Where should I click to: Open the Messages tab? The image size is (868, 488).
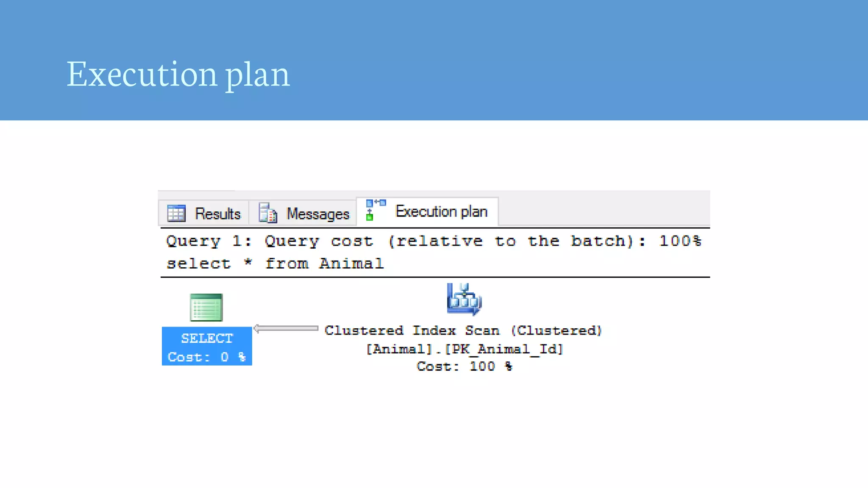pos(303,213)
